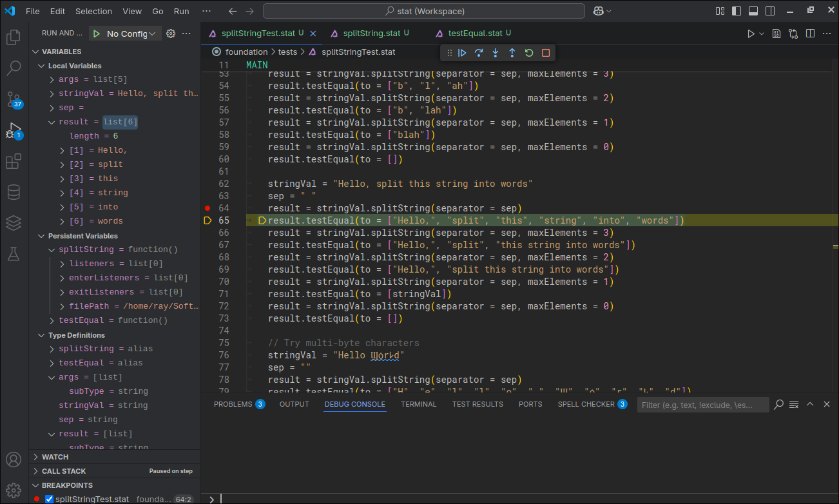Open Run and Debug view icon
This screenshot has height=504, width=839.
click(x=14, y=130)
